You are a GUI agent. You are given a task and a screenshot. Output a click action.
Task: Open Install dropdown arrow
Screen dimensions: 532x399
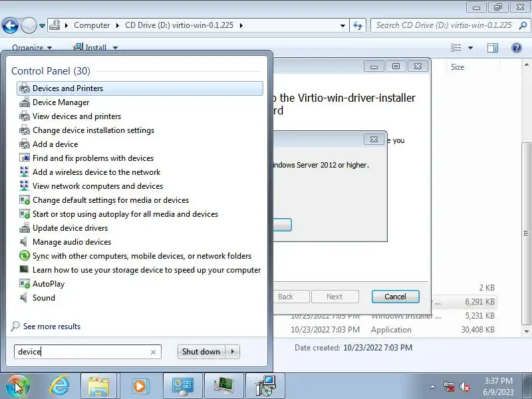[x=115, y=48]
